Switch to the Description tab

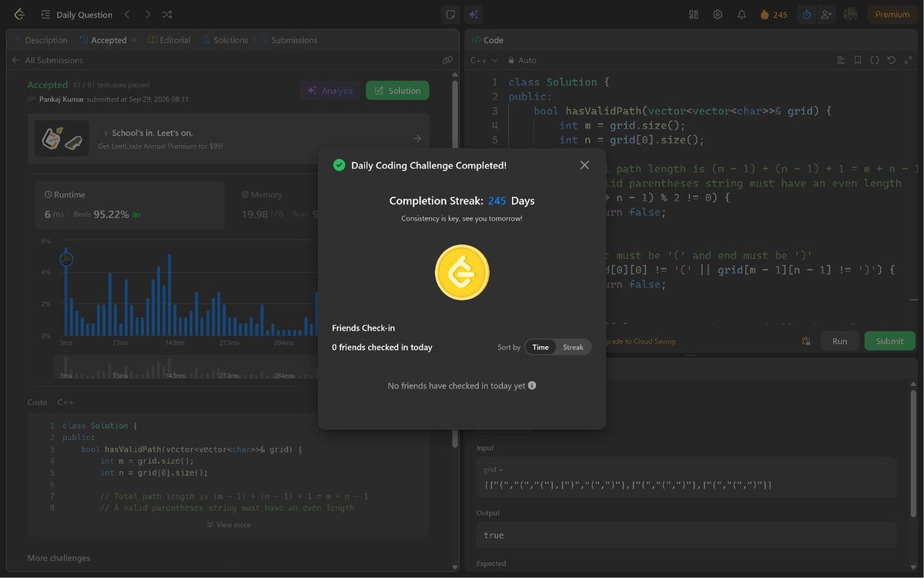click(40, 40)
